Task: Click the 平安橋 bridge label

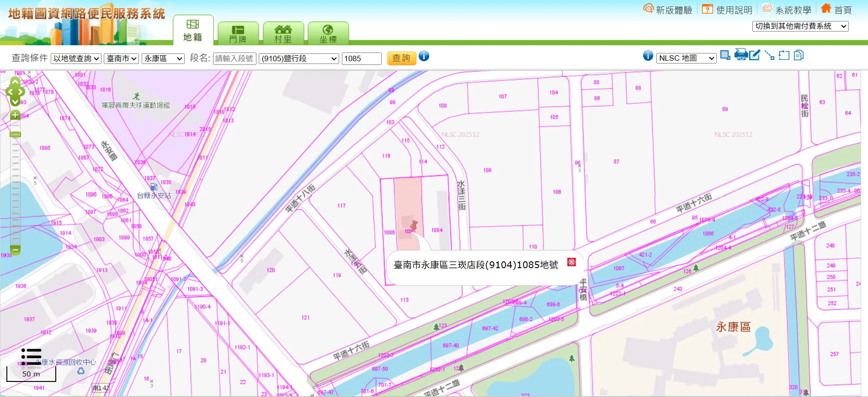Action: (x=583, y=290)
